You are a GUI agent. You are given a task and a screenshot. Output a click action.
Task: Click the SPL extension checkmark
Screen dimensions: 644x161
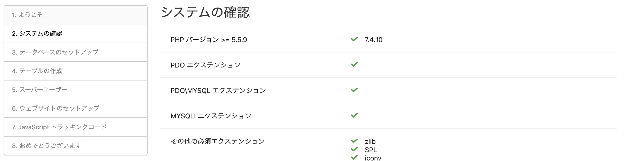[x=354, y=149]
